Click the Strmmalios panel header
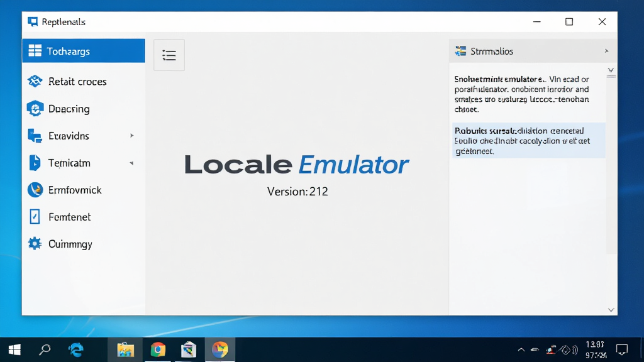Viewport: 644px width, 362px height. pos(533,52)
